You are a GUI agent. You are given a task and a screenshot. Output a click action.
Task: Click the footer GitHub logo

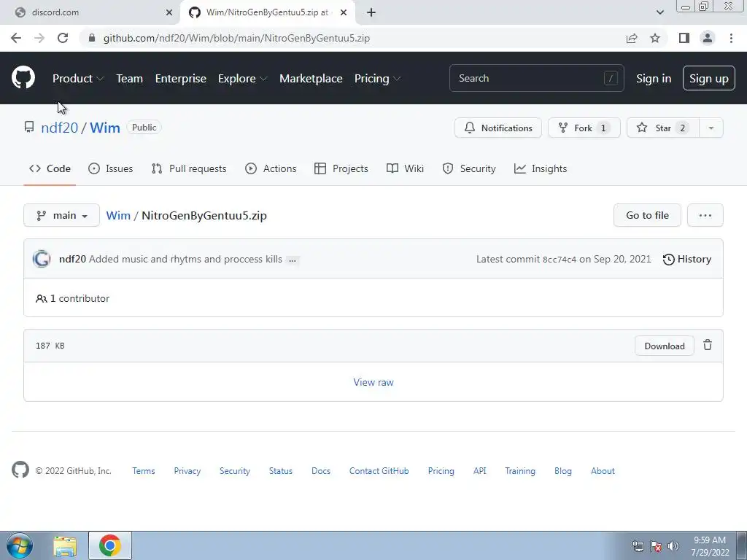20,470
